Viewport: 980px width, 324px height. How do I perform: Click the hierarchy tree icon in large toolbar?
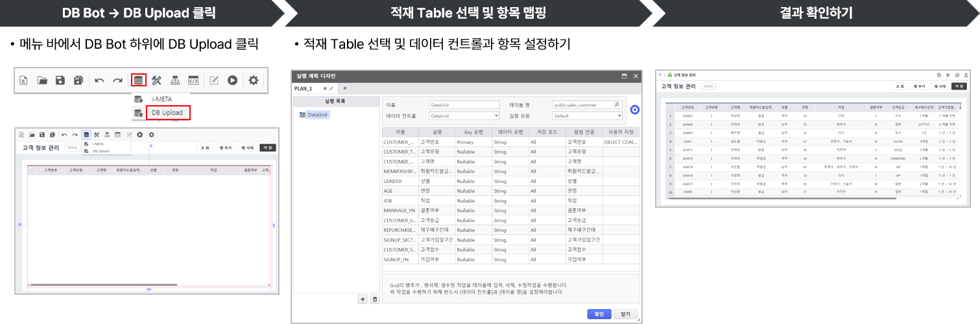pos(175,81)
